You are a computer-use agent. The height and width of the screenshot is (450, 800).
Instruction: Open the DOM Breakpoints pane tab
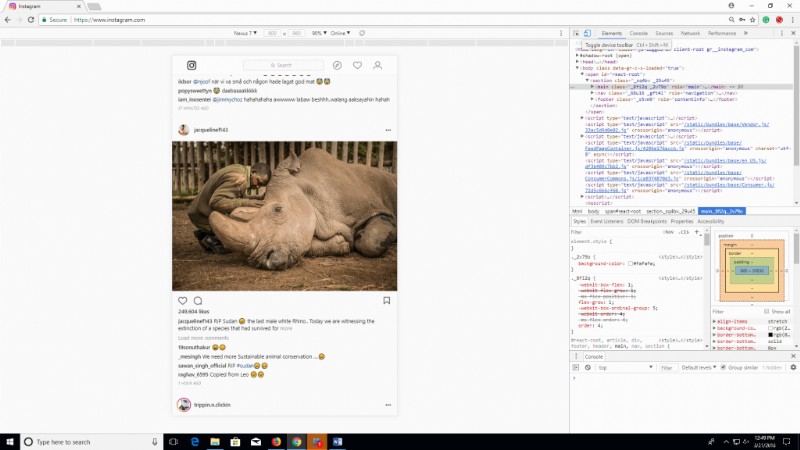pos(646,221)
